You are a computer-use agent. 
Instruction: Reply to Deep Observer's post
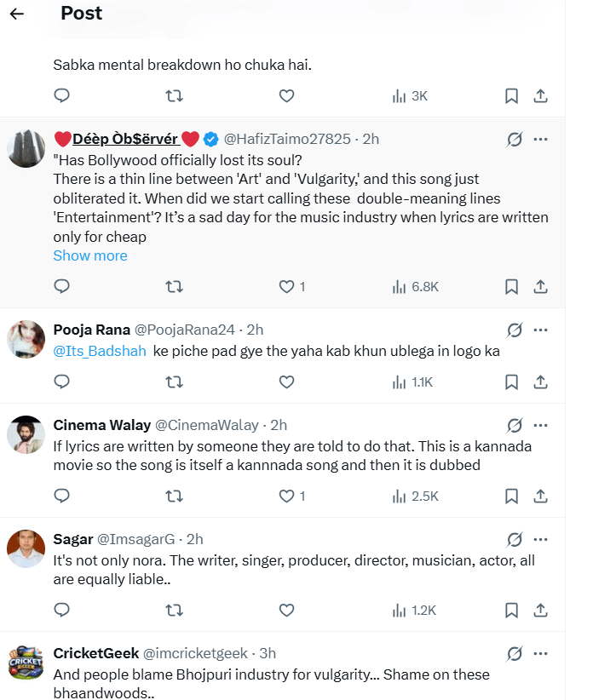point(61,287)
